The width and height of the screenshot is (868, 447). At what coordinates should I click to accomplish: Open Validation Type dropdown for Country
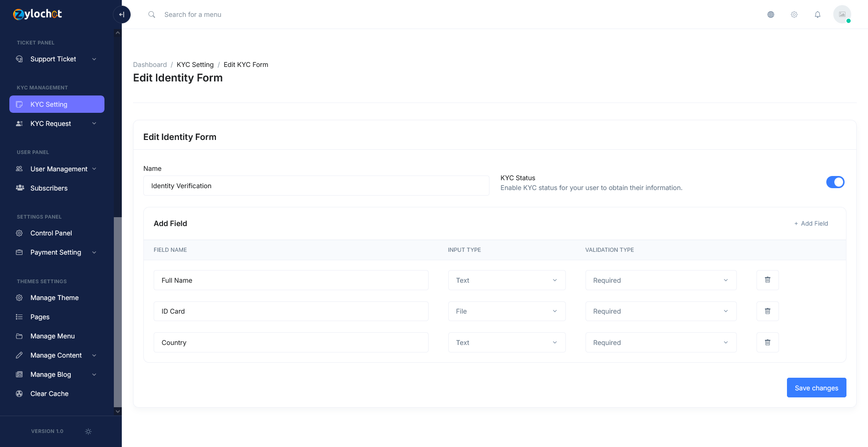click(x=661, y=343)
